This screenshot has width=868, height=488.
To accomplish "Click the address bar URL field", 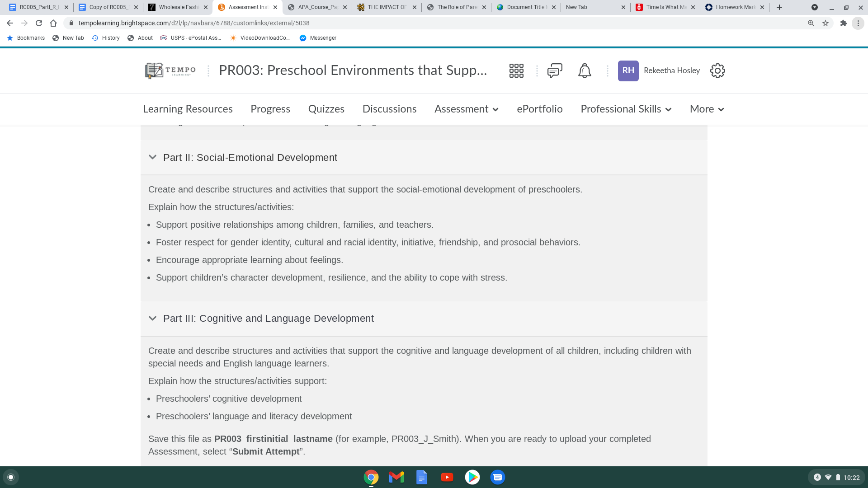I will (x=434, y=23).
